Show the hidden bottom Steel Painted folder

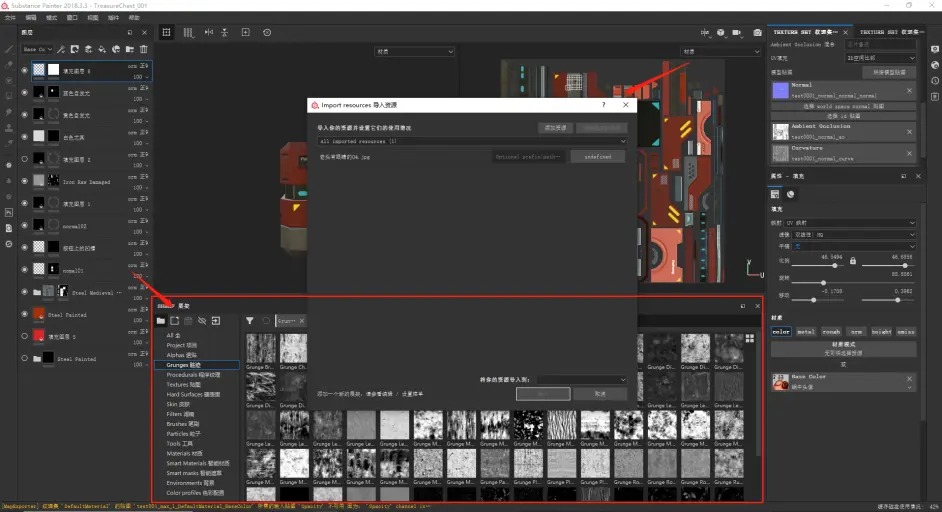point(25,358)
